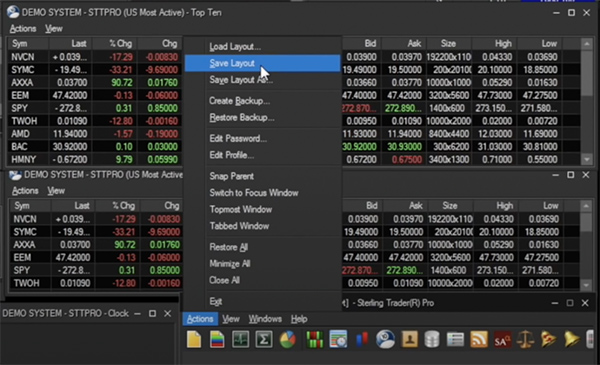Open the Help menu in Sterling Trader Pro
The width and height of the screenshot is (600, 365).
click(x=299, y=319)
